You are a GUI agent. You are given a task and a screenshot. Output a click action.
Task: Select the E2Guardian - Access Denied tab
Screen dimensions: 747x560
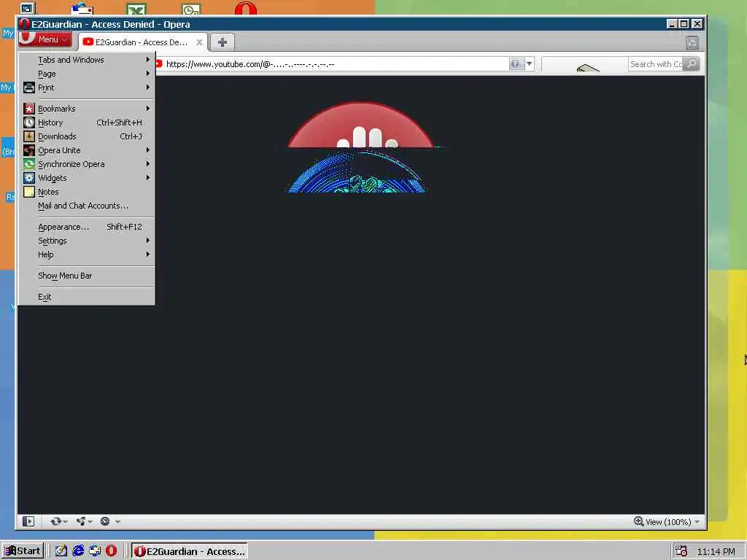point(141,42)
